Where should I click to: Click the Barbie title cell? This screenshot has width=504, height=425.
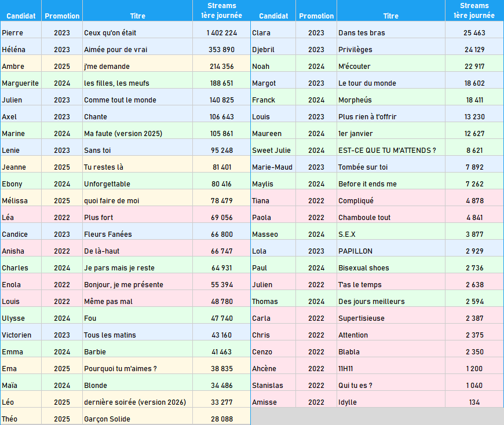137,349
